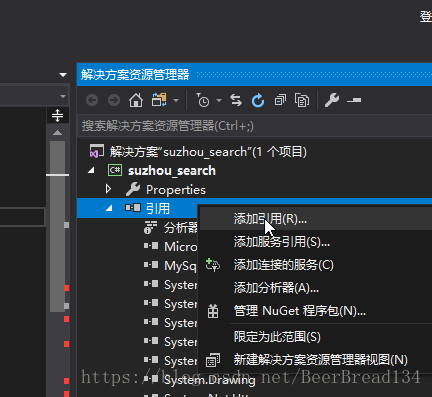Select the Properties folder item
Screen dimensions: 432x397
[x=176, y=190]
